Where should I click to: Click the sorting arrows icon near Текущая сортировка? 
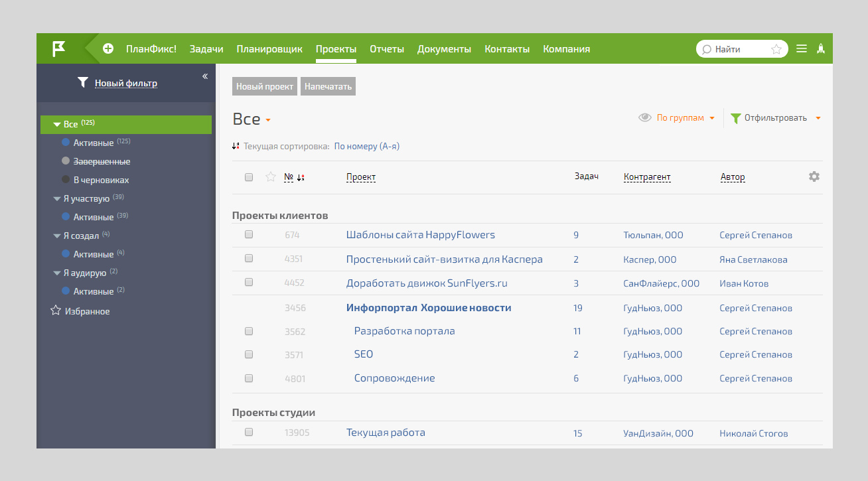tap(236, 145)
